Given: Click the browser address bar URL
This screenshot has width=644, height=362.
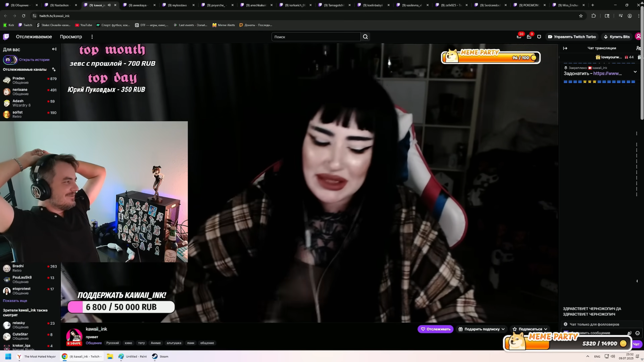Looking at the screenshot, I should tap(54, 16).
